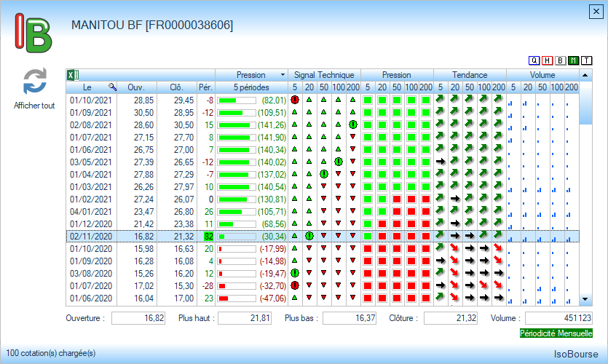608x364 pixels.
Task: Click the MANITOU BF title text
Action: pos(152,25)
